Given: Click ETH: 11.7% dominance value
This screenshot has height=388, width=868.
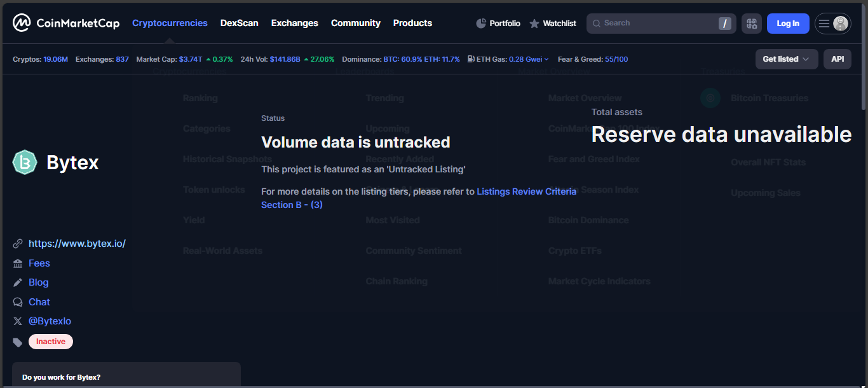Looking at the screenshot, I should tap(442, 59).
